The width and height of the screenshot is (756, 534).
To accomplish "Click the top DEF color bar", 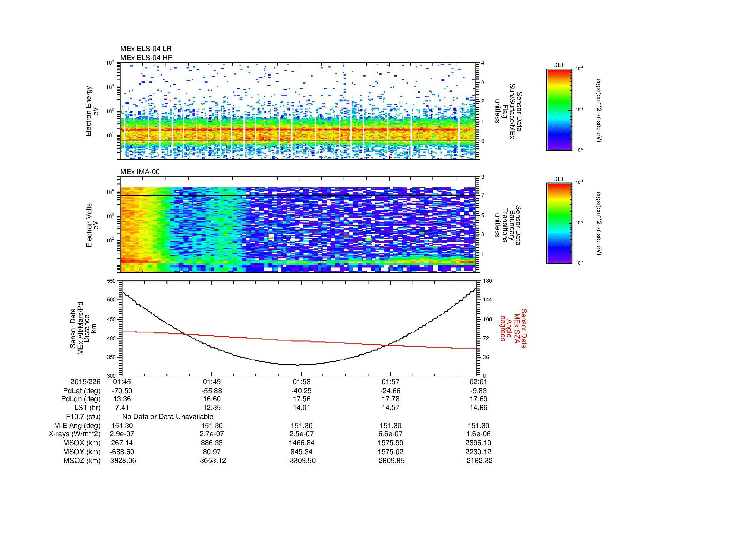I will pyautogui.click(x=559, y=110).
